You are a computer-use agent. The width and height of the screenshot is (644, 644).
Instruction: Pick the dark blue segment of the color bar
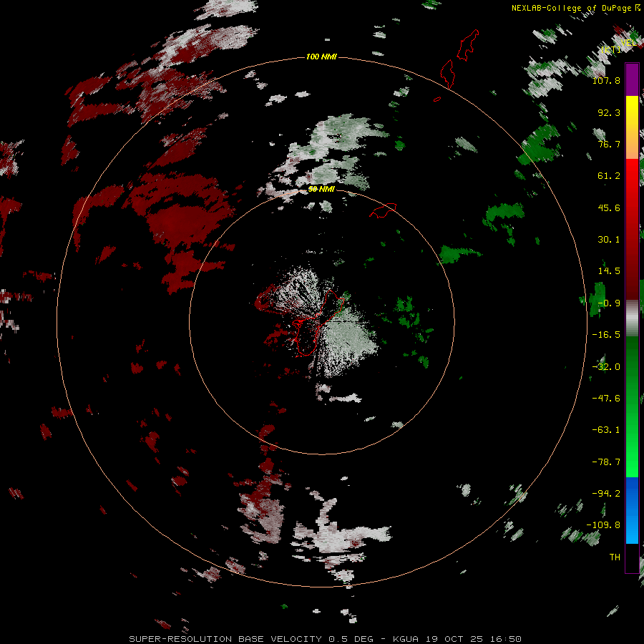pos(632,493)
